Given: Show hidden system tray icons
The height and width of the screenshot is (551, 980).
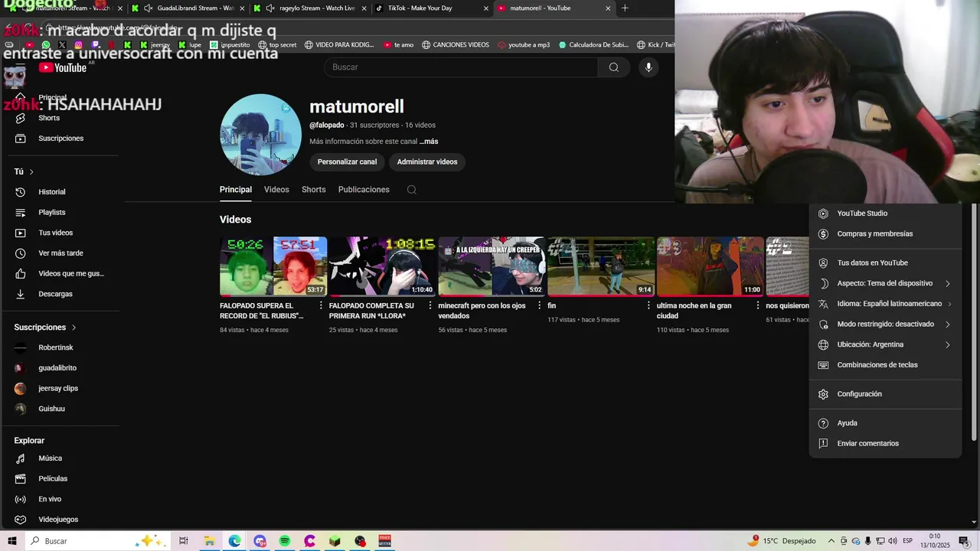Looking at the screenshot, I should (x=831, y=541).
